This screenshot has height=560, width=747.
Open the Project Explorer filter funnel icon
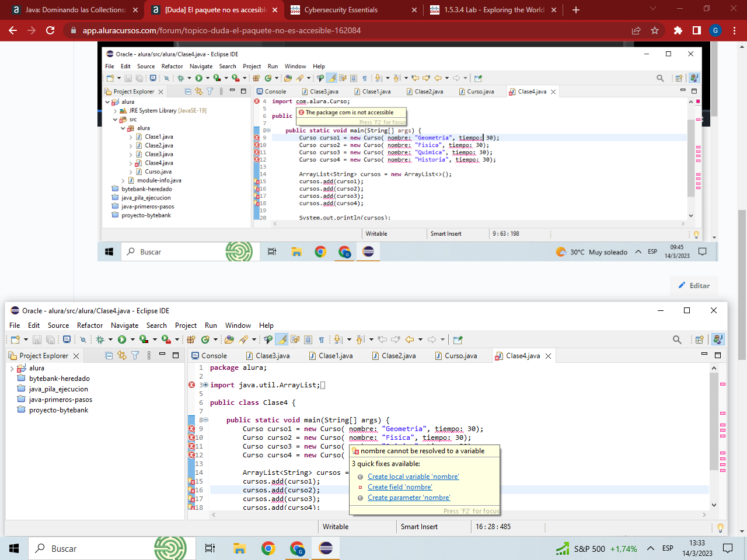[135, 355]
